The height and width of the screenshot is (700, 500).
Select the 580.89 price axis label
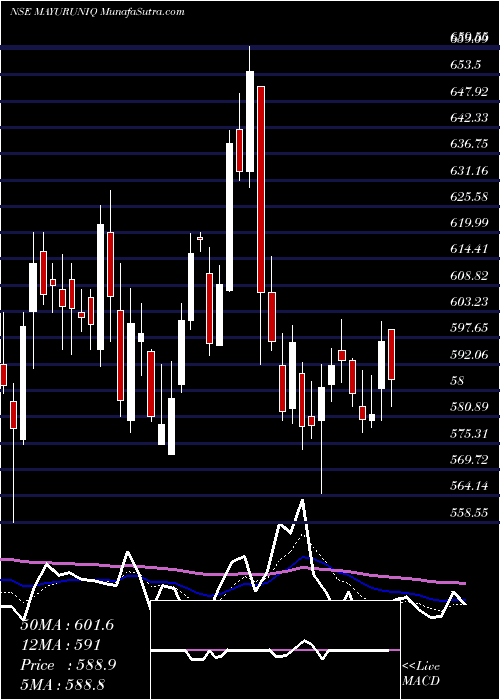pos(470,407)
